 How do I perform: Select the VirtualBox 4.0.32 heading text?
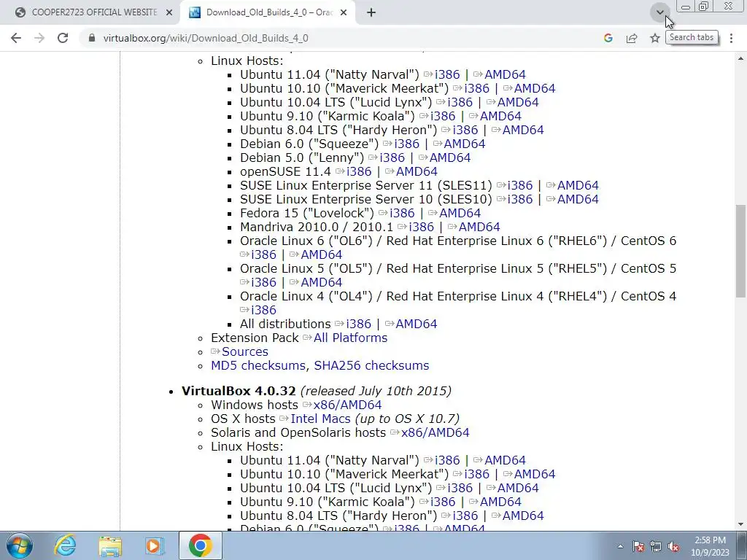239,391
